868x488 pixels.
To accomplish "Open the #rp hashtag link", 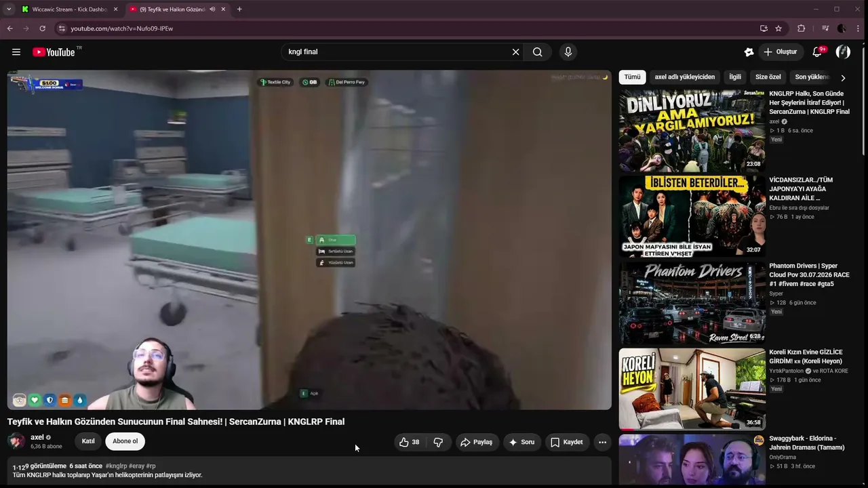I will click(x=151, y=466).
